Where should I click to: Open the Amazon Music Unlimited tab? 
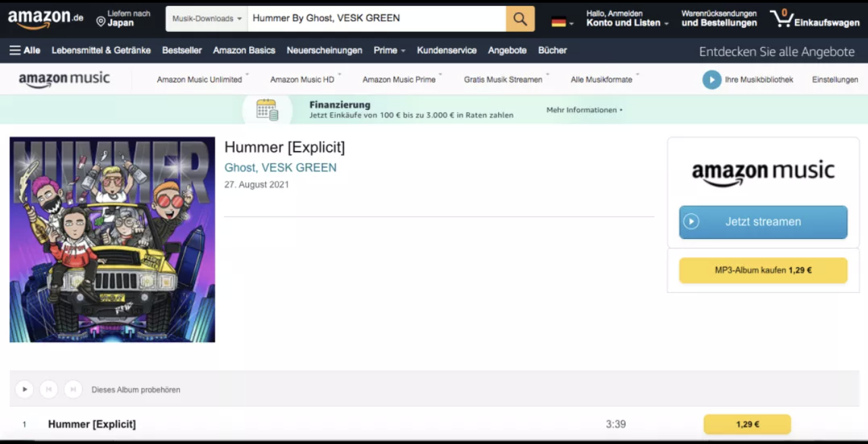(x=199, y=80)
